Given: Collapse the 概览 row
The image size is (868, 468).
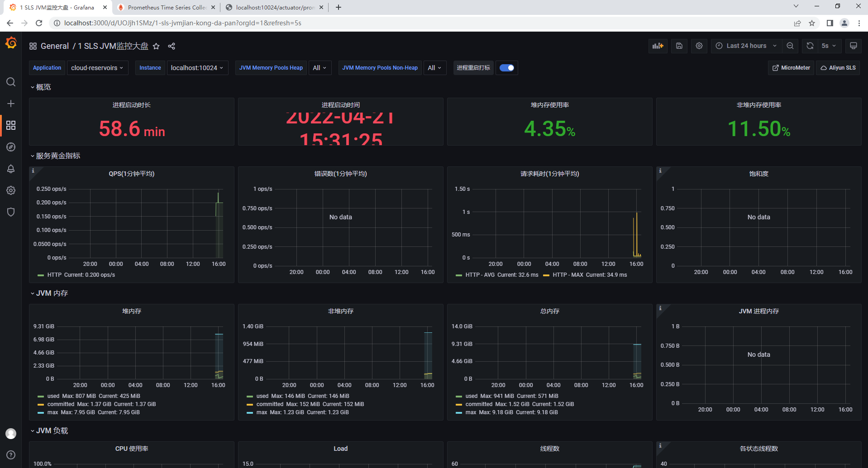Looking at the screenshot, I should pyautogui.click(x=41, y=87).
